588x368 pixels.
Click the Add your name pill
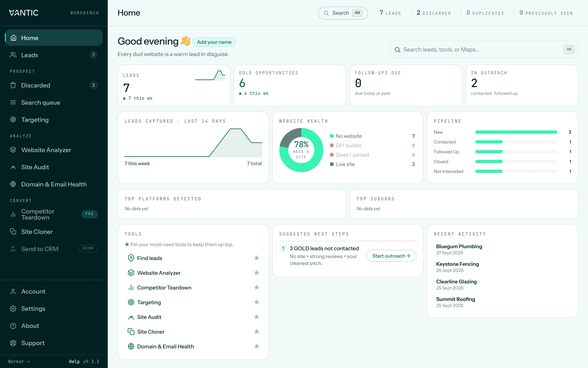click(x=214, y=42)
